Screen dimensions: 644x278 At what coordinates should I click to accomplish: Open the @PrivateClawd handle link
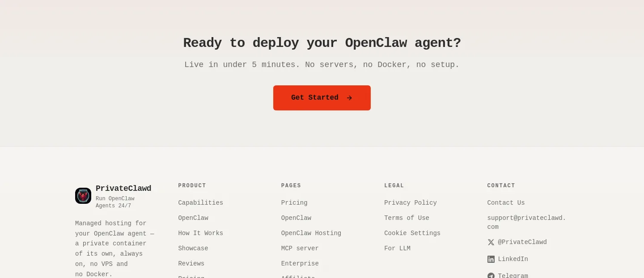[x=522, y=242]
